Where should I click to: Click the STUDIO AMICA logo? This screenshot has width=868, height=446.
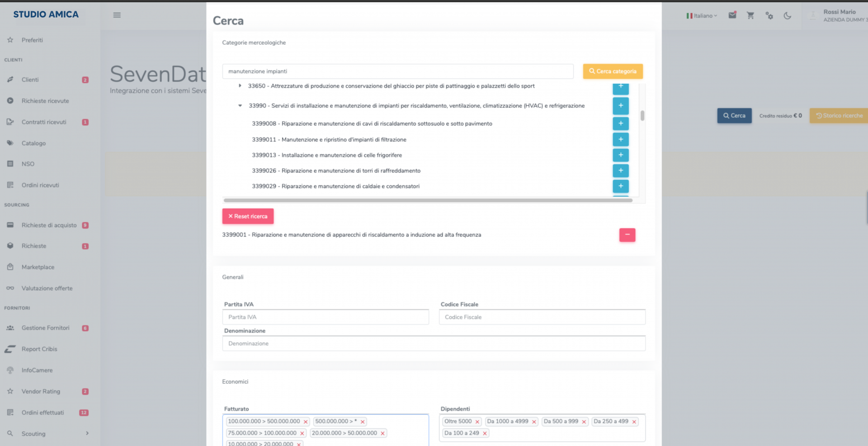[46, 14]
